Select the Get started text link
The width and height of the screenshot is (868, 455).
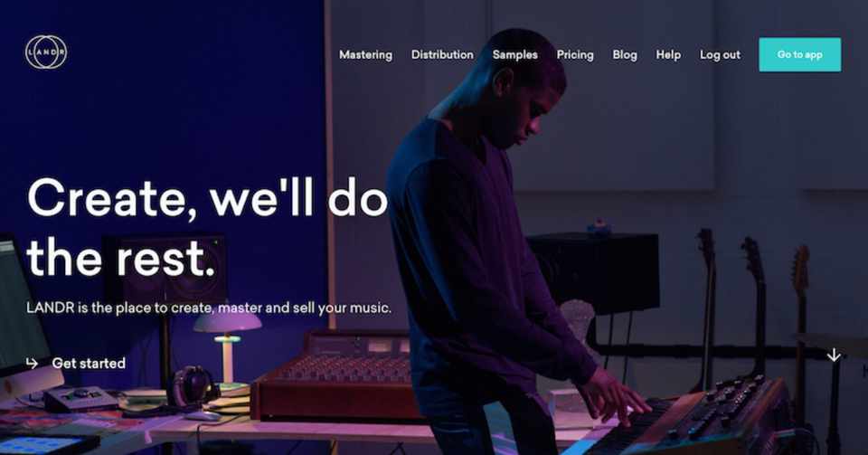point(89,363)
